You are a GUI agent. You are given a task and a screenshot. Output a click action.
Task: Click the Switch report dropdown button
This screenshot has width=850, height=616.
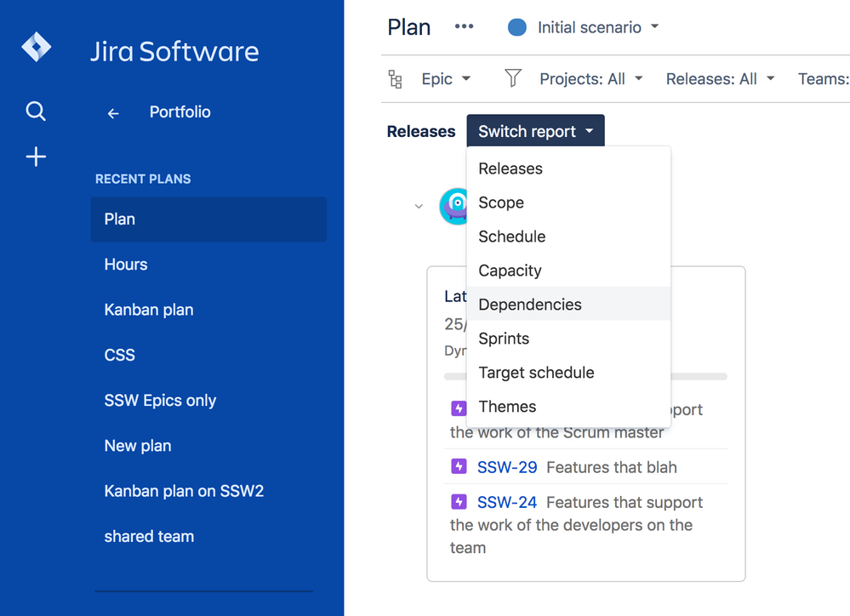click(535, 131)
